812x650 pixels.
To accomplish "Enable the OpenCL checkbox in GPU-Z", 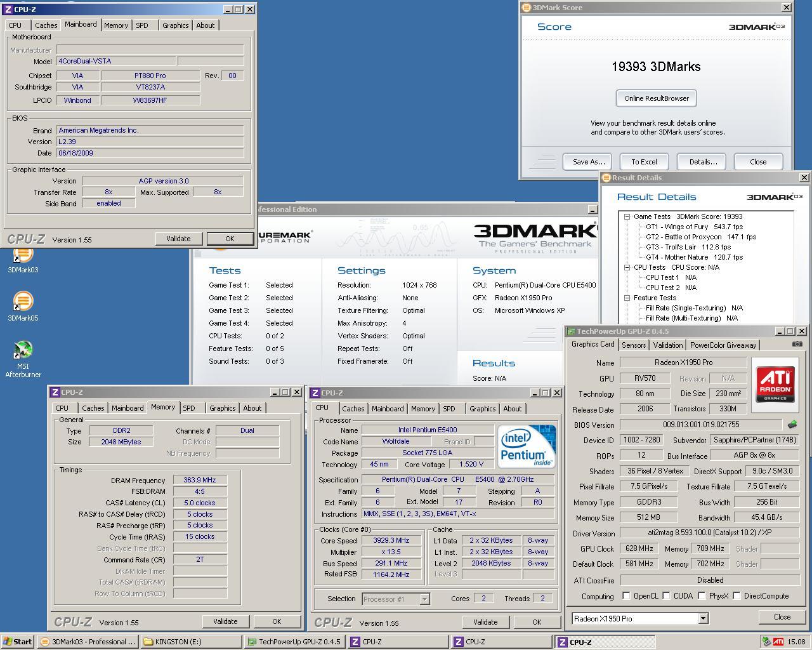I will (626, 596).
